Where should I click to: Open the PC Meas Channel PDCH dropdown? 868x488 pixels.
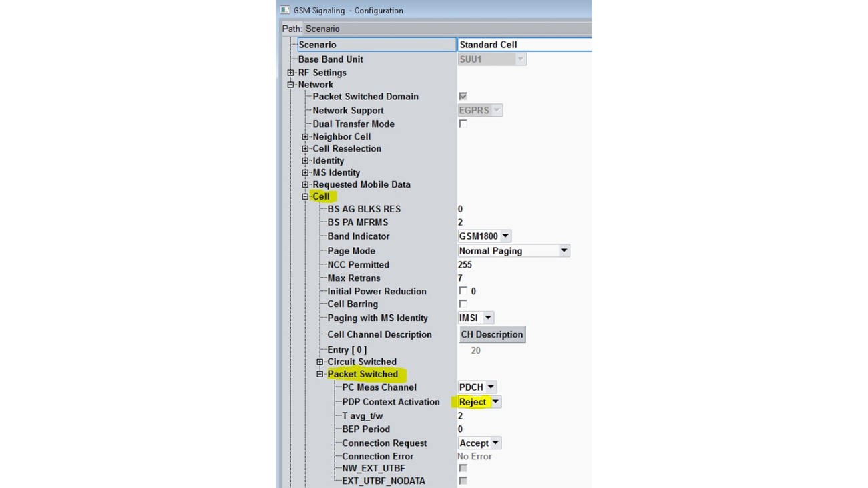click(x=477, y=387)
